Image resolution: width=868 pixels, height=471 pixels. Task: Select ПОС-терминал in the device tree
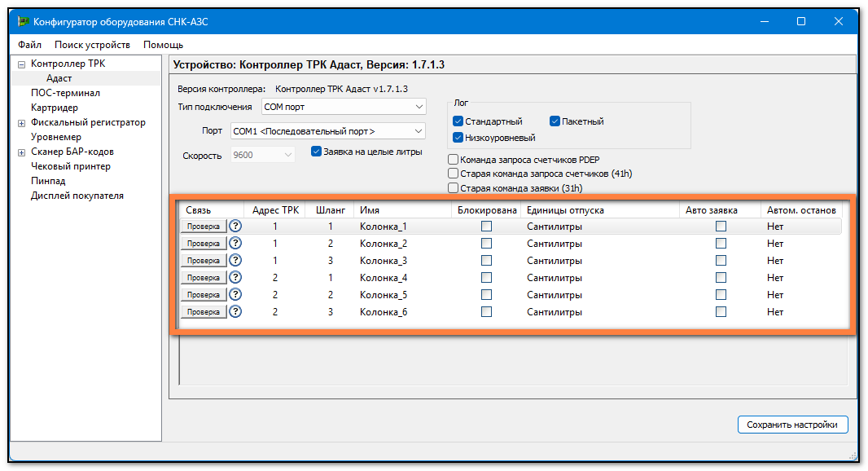click(65, 93)
